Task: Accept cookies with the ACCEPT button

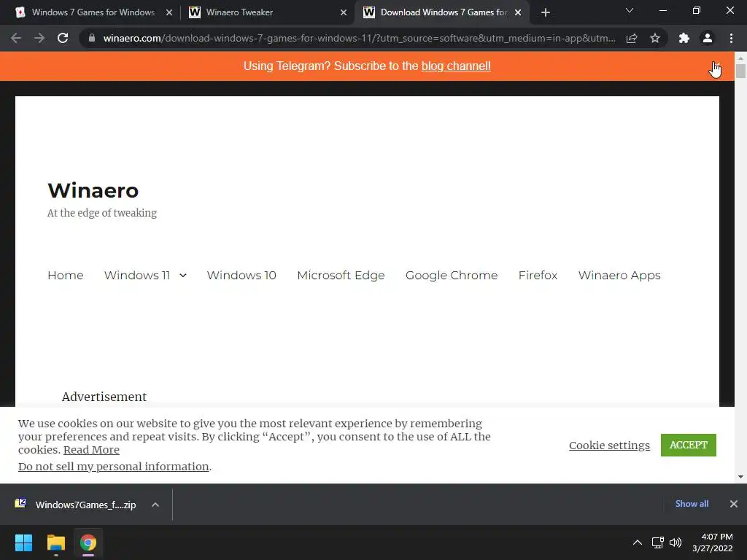Action: (689, 445)
